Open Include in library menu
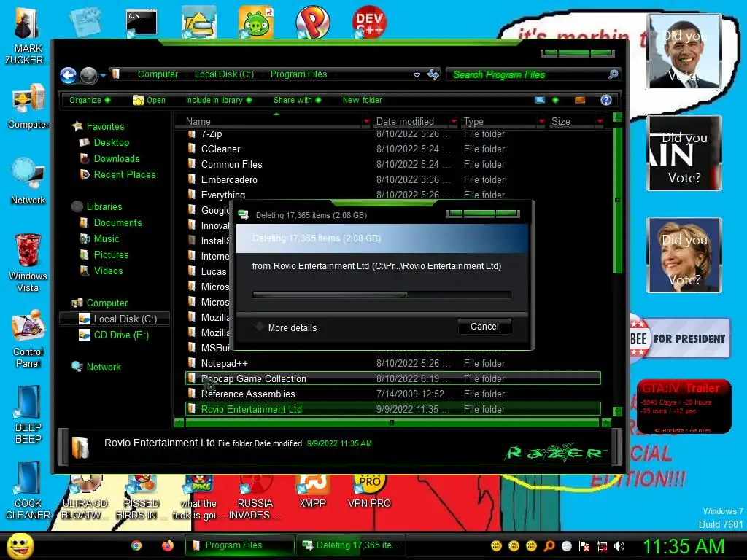The image size is (747, 560). [219, 100]
